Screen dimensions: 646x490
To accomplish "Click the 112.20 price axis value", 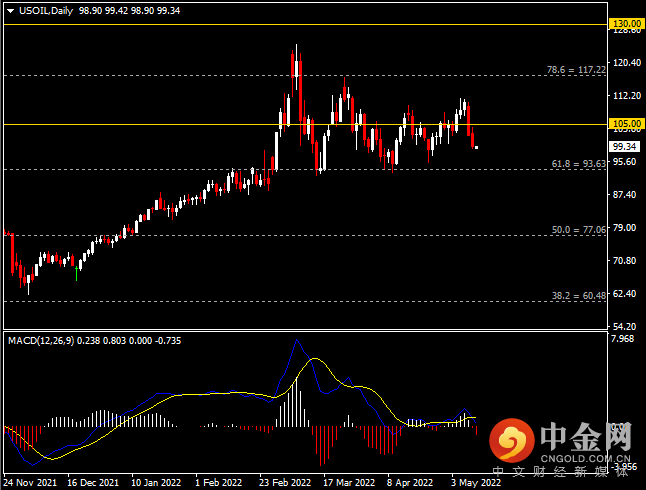I will click(626, 96).
